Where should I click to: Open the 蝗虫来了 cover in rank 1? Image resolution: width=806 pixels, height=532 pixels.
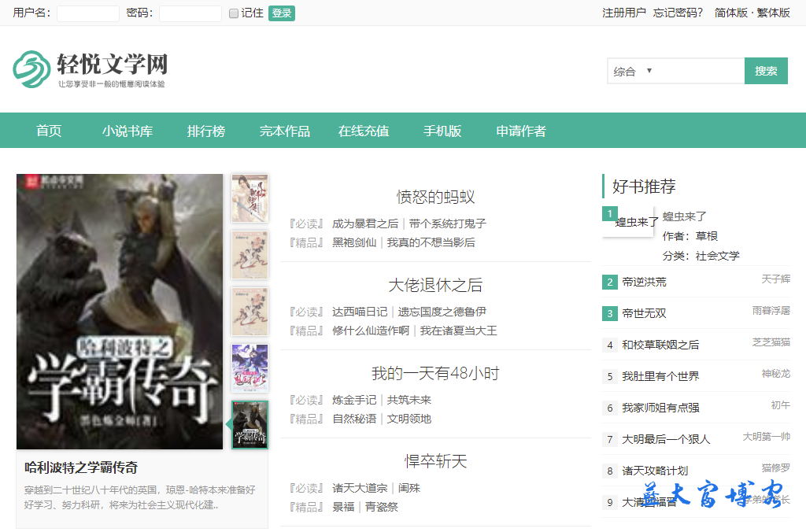627,222
